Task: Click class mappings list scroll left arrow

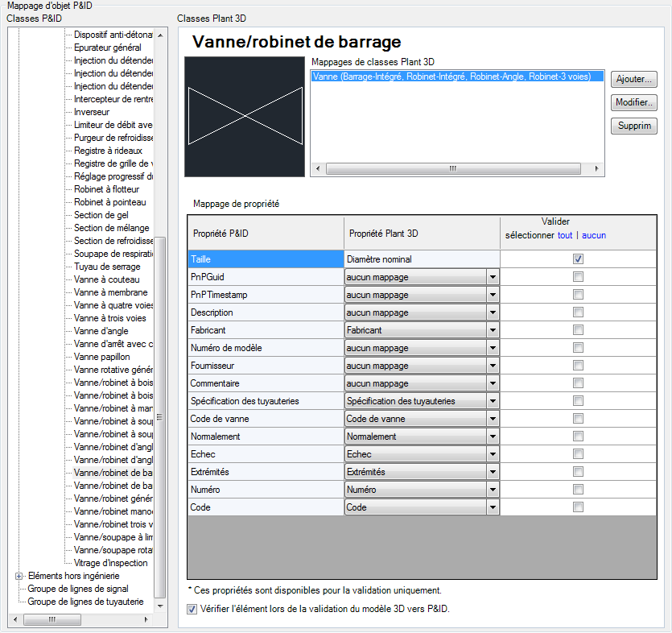Action: (318, 168)
